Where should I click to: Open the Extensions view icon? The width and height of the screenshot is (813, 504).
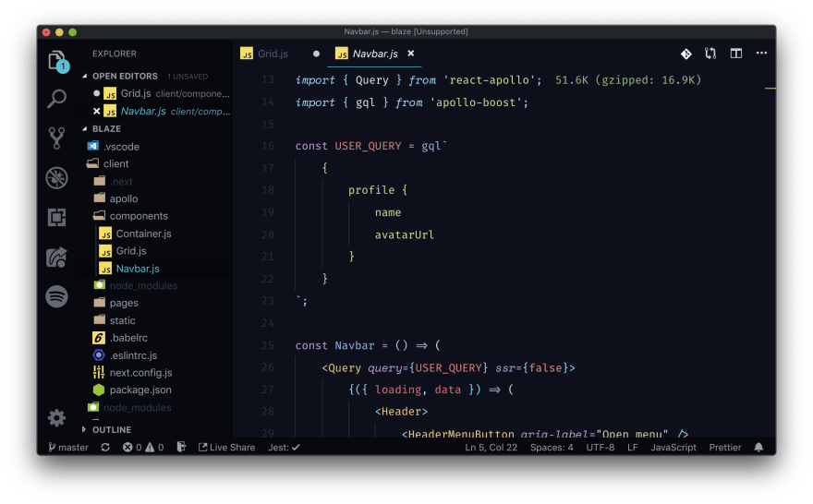[56, 217]
